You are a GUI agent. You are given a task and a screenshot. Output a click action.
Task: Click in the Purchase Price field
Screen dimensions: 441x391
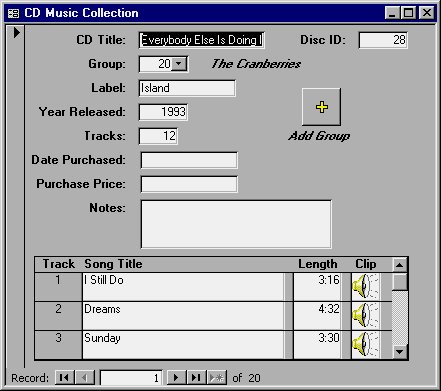point(189,184)
